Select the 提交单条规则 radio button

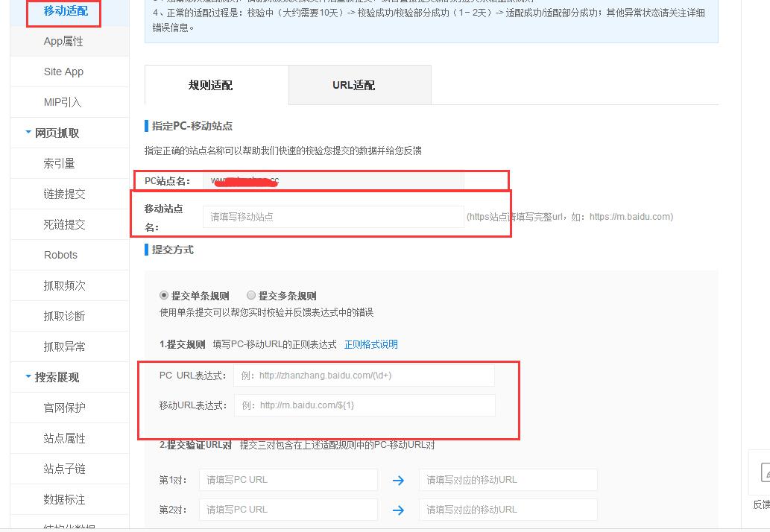164,296
